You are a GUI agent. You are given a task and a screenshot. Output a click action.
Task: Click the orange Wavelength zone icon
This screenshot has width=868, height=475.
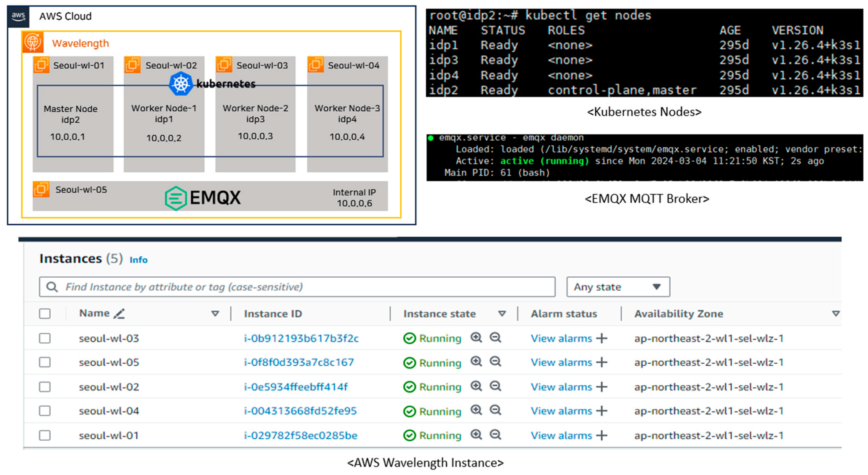33,42
